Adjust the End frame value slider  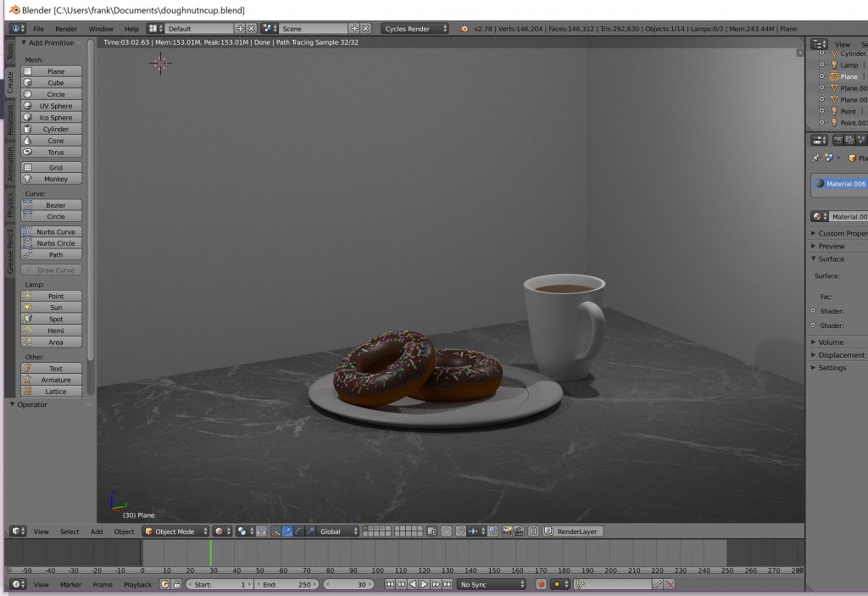tap(287, 585)
